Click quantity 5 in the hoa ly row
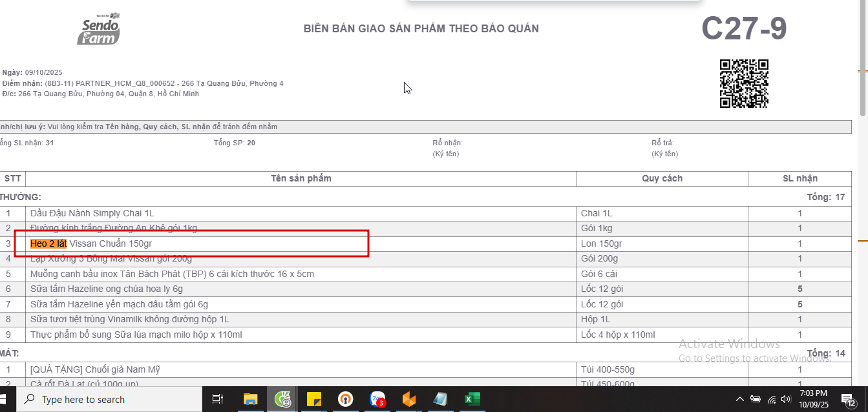 [800, 289]
